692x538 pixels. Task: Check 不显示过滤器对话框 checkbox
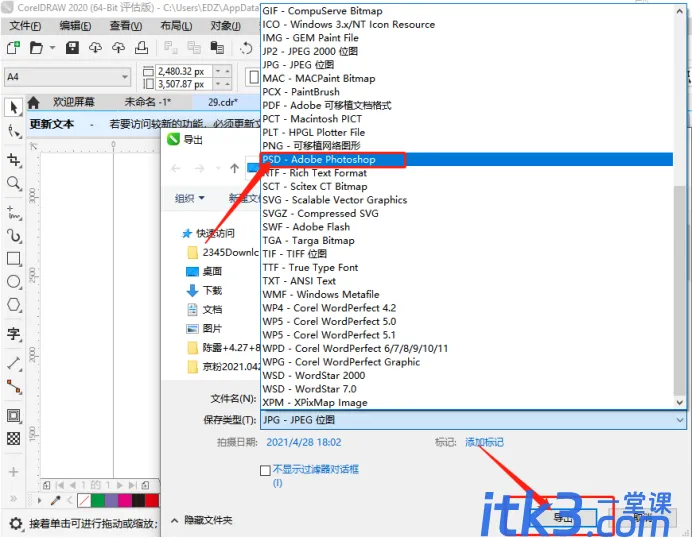point(265,470)
